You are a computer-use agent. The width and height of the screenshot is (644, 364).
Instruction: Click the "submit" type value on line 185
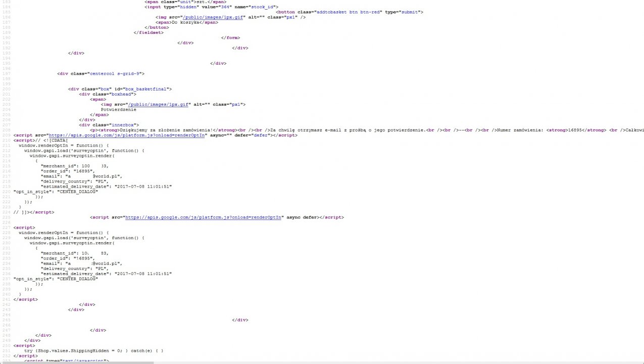pyautogui.click(x=409, y=12)
